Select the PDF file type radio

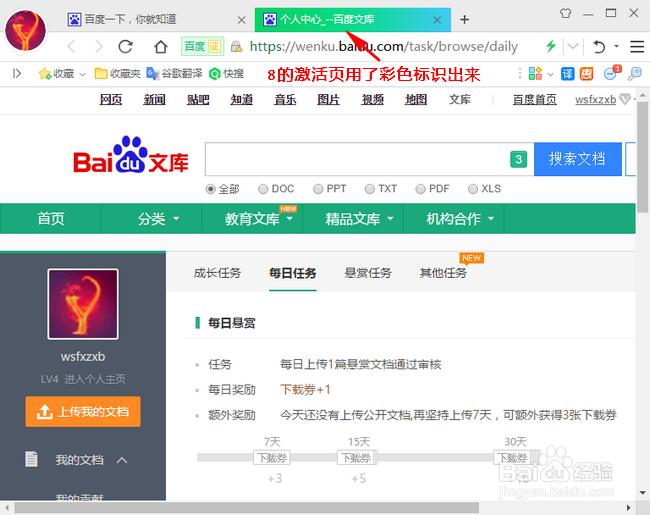420,189
